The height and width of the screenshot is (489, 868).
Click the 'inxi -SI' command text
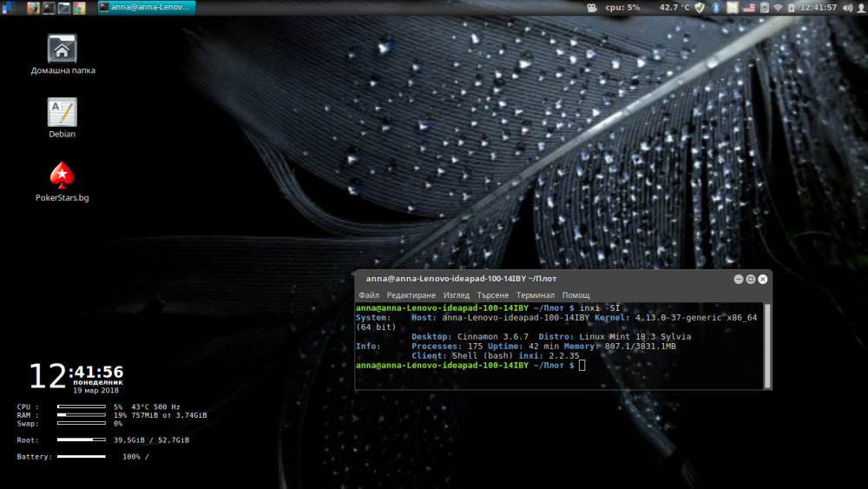(x=600, y=308)
